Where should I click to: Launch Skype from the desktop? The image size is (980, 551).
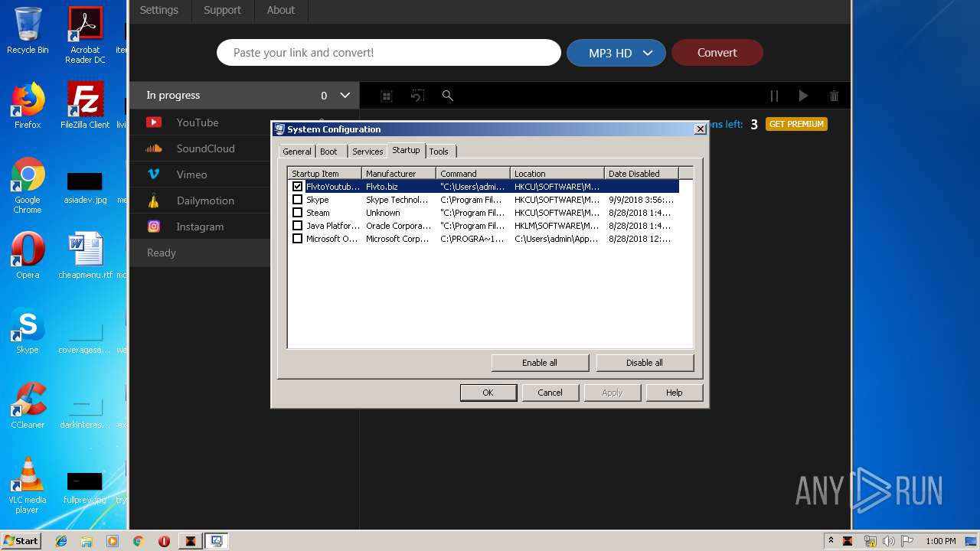tap(28, 330)
